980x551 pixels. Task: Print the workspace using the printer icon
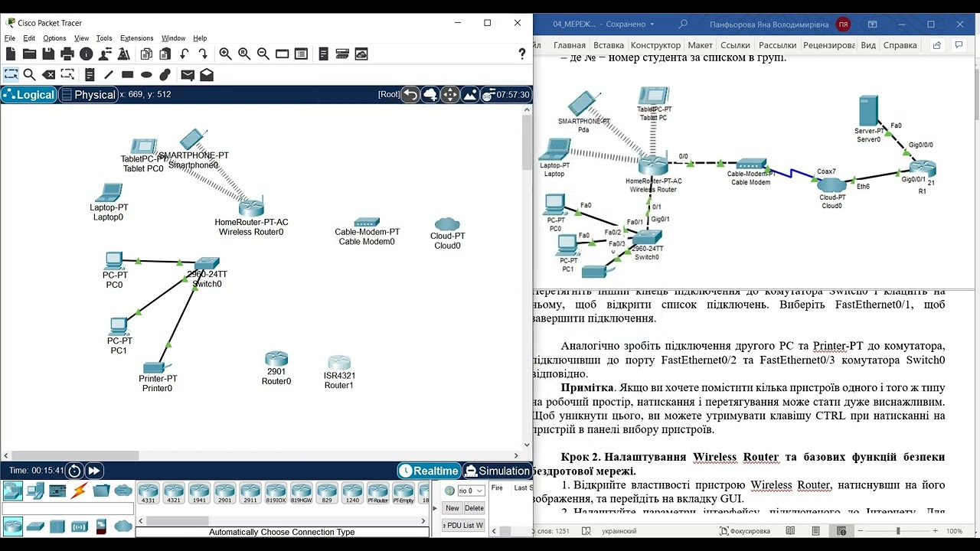tap(67, 54)
